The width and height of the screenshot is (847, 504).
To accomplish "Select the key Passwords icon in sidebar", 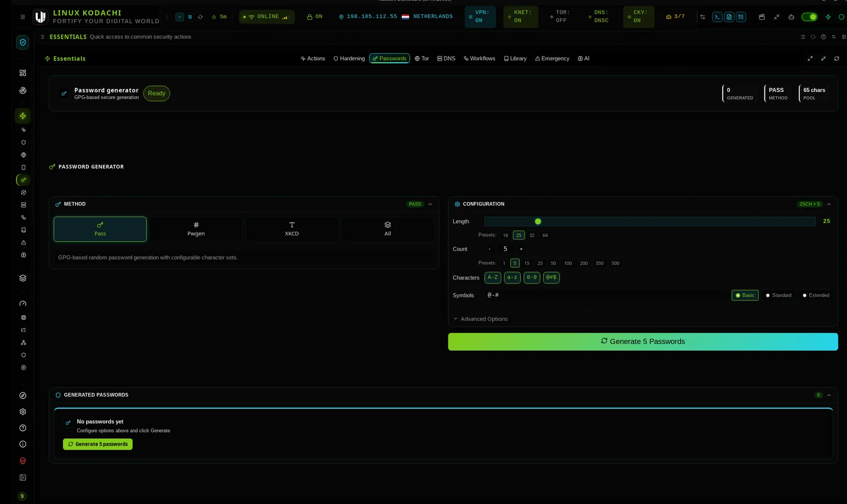I will [23, 180].
